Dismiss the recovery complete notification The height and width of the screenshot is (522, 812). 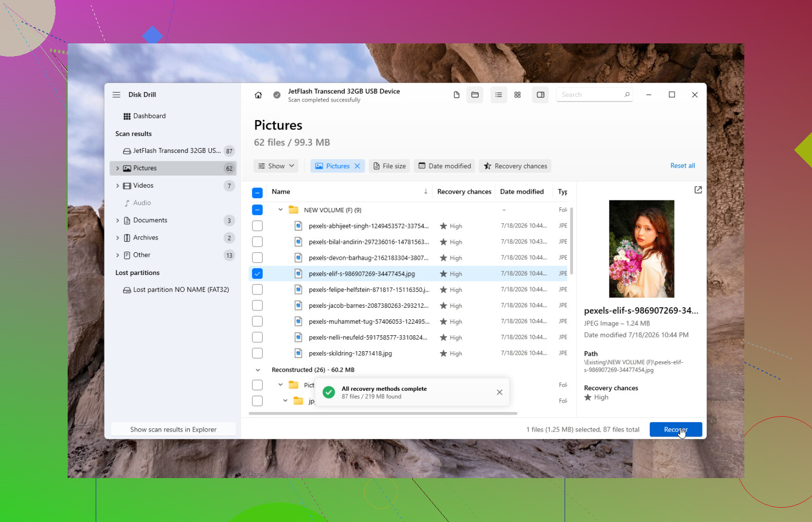click(500, 392)
